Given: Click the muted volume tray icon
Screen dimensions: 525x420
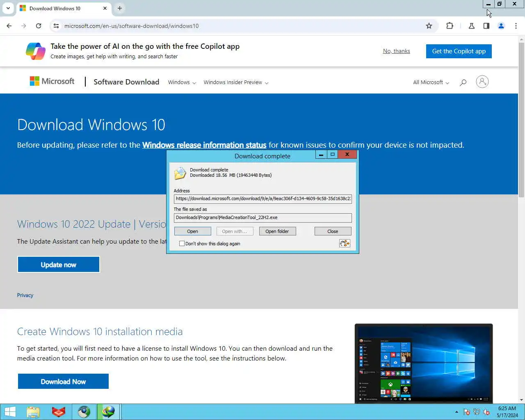Looking at the screenshot, I should (x=486, y=412).
